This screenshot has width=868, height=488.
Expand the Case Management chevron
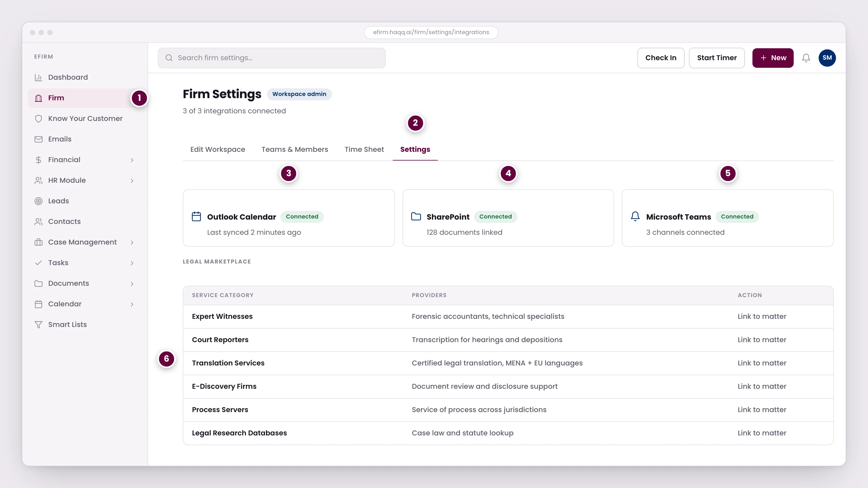coord(132,242)
